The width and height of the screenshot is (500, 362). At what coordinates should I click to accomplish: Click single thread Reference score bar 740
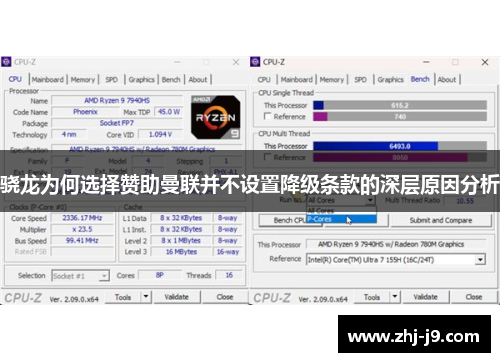click(400, 116)
